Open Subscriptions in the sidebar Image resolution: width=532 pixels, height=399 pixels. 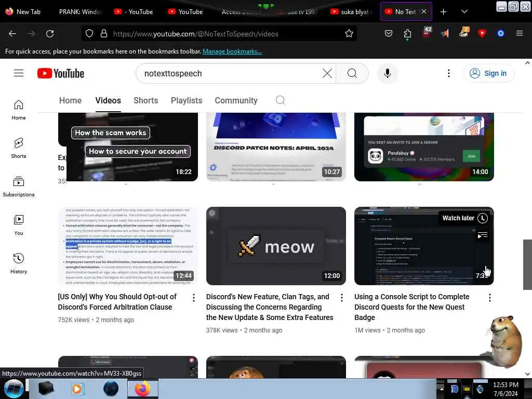click(x=19, y=187)
